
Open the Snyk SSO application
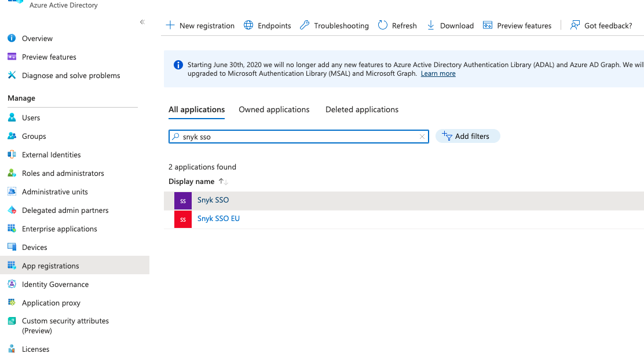point(213,200)
